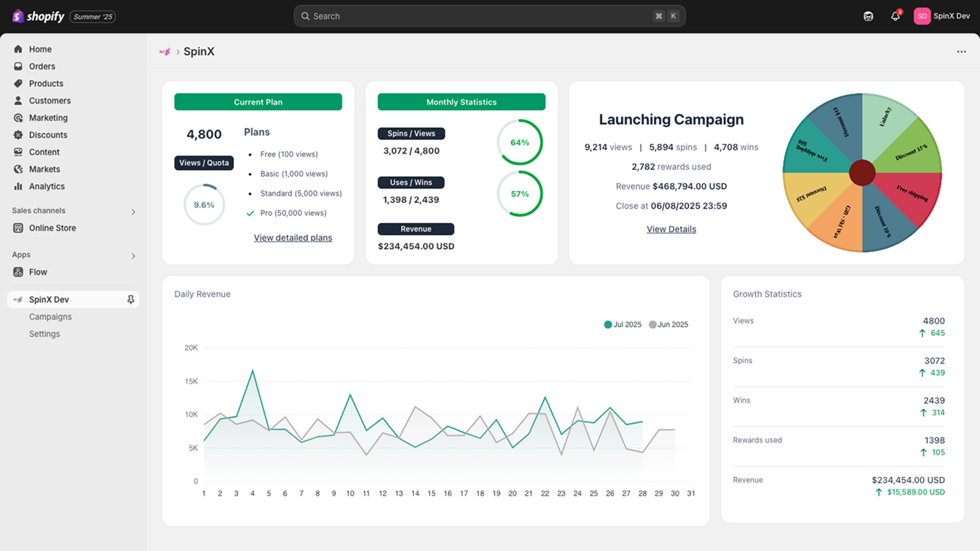Click the SD account avatar
Viewport: 980px width, 551px height.
pyautogui.click(x=922, y=16)
